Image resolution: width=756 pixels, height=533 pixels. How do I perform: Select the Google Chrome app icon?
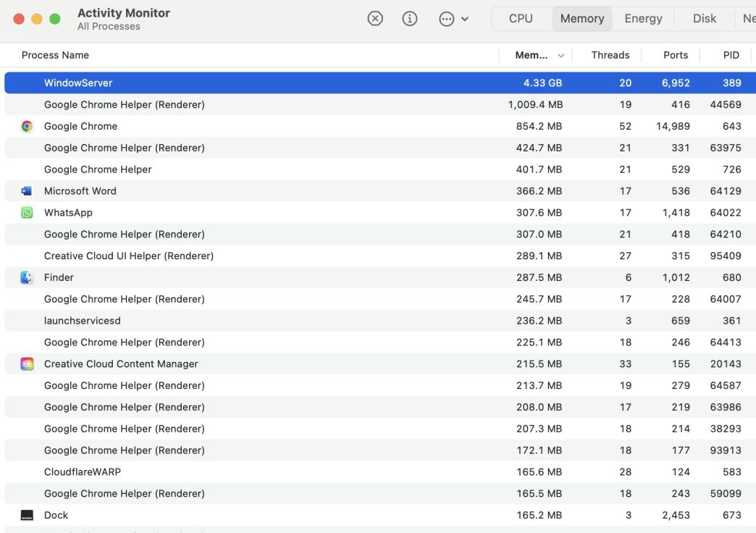pos(27,126)
